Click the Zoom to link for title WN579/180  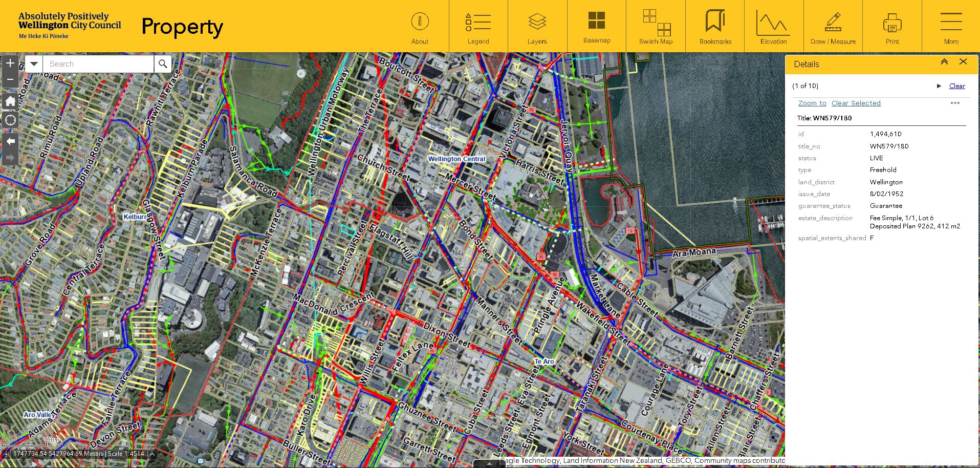pos(812,103)
